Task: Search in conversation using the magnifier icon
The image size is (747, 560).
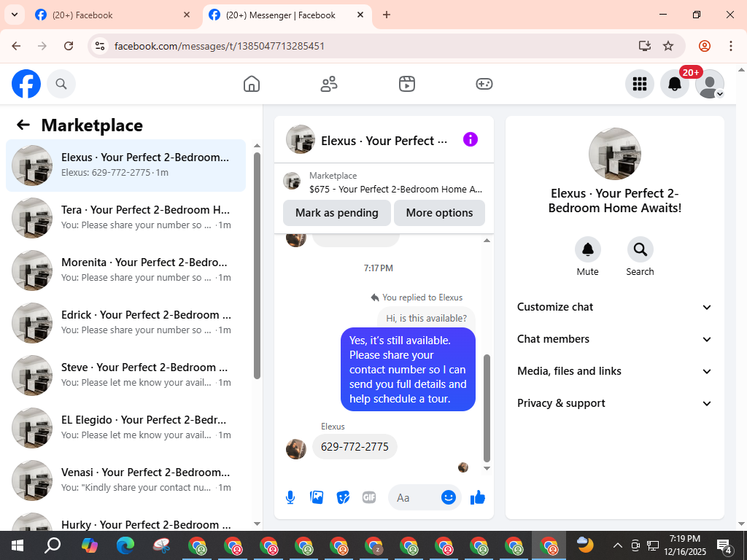Action: [640, 249]
